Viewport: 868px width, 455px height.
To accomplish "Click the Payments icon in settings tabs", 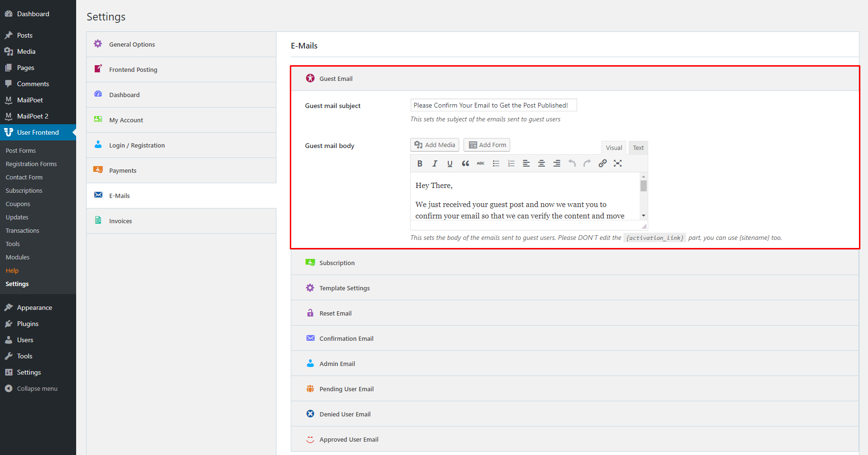I will pos(98,169).
